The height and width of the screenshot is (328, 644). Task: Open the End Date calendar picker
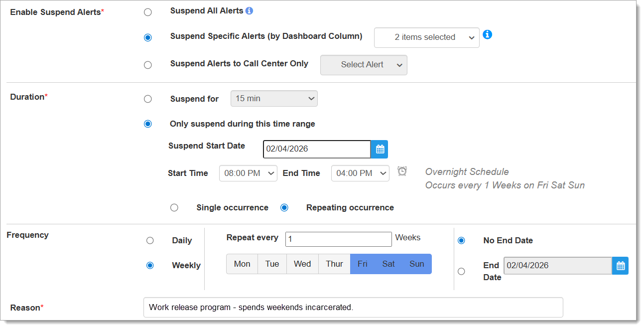[x=620, y=266]
